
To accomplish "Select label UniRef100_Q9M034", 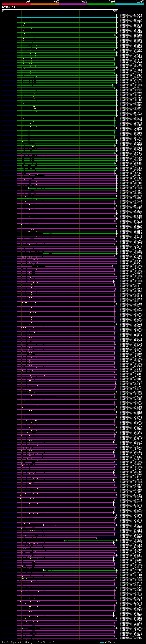I will pyautogui.click(x=131, y=42).
